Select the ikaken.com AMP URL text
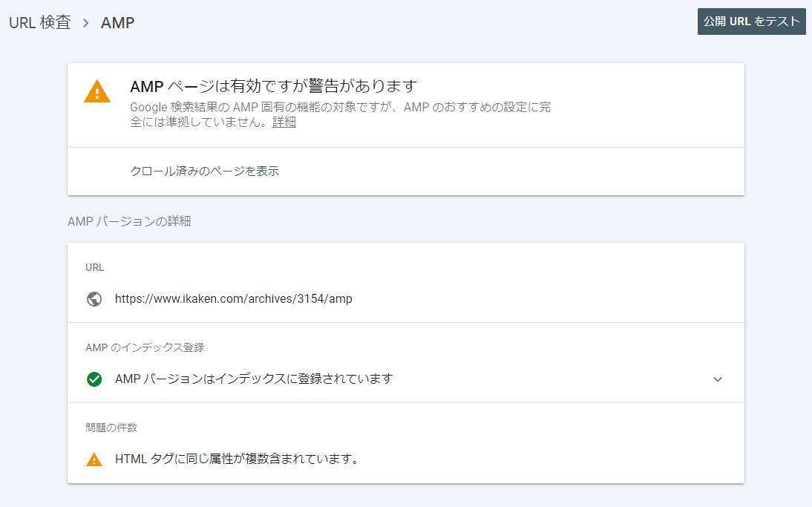This screenshot has width=812, height=507. (x=234, y=299)
